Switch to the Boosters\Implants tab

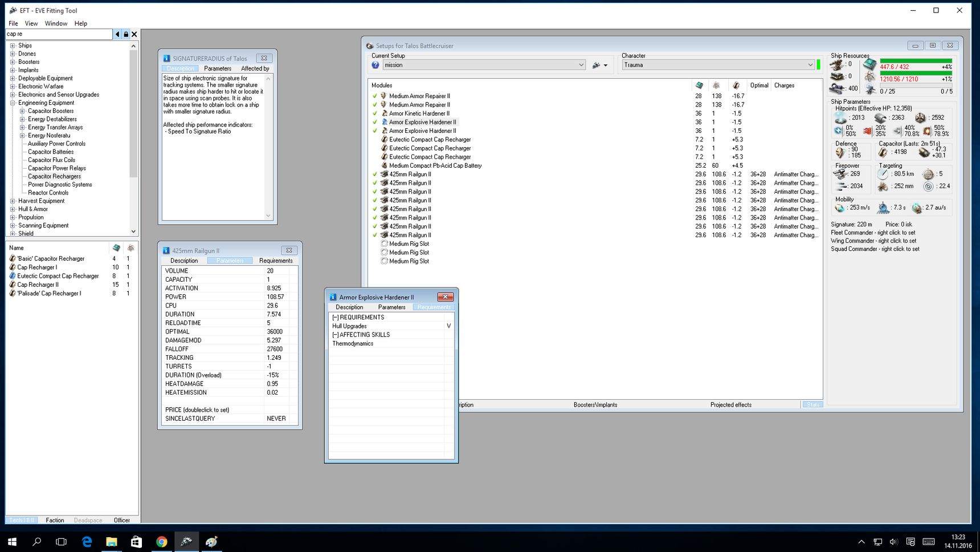(595, 405)
